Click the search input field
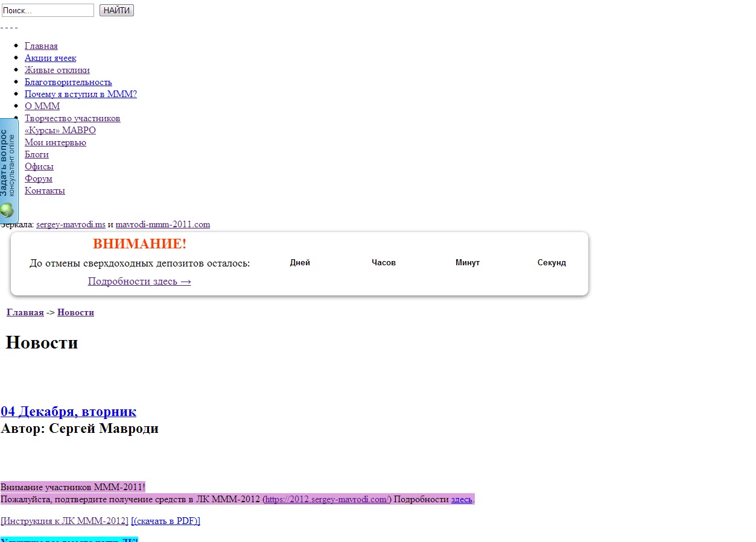Screen dimensions: 756x542 [48, 10]
